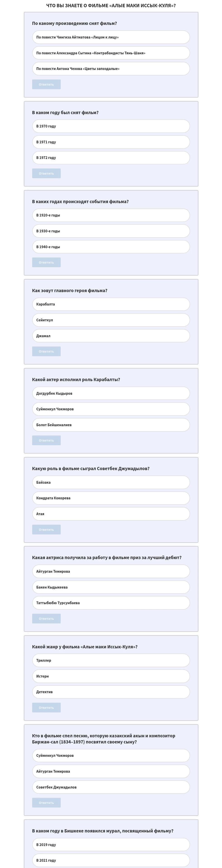Image resolution: width=222 pixels, height=868 pixels.
Task: Choose actor «Догдурбек Кыдыров»
Action: click(111, 394)
